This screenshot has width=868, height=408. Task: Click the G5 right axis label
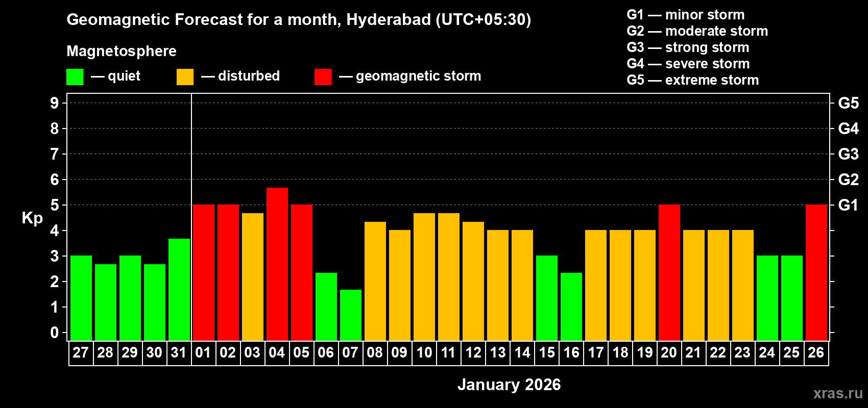click(x=848, y=103)
